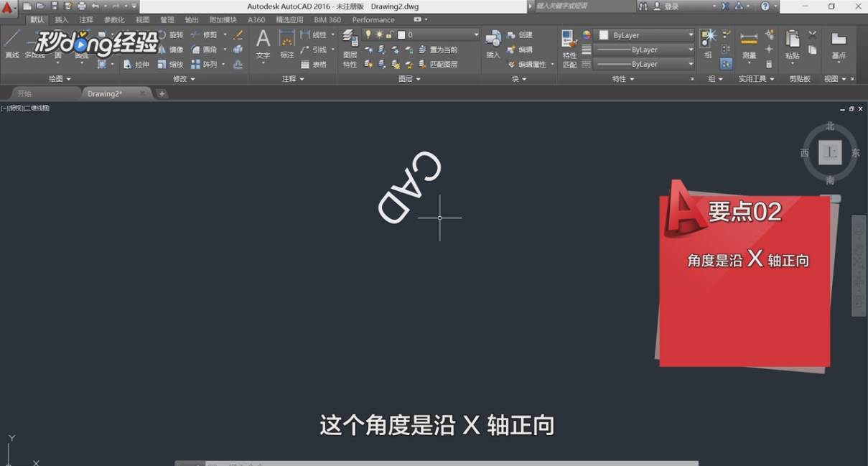Toggle the layer freeze sun icon
The image size is (868, 466).
point(378,34)
